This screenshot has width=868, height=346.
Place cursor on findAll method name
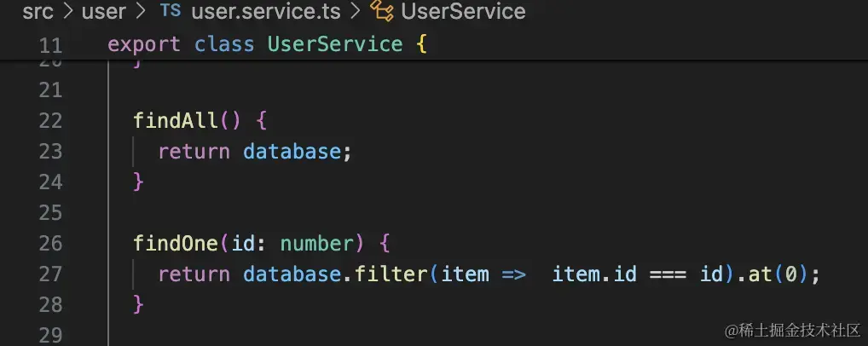coord(176,121)
